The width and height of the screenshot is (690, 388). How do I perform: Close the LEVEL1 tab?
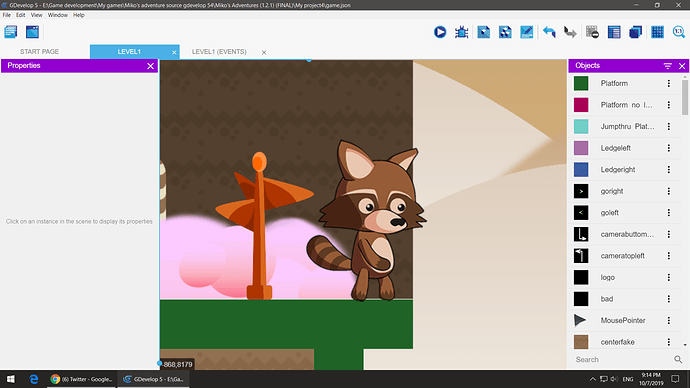tap(174, 52)
